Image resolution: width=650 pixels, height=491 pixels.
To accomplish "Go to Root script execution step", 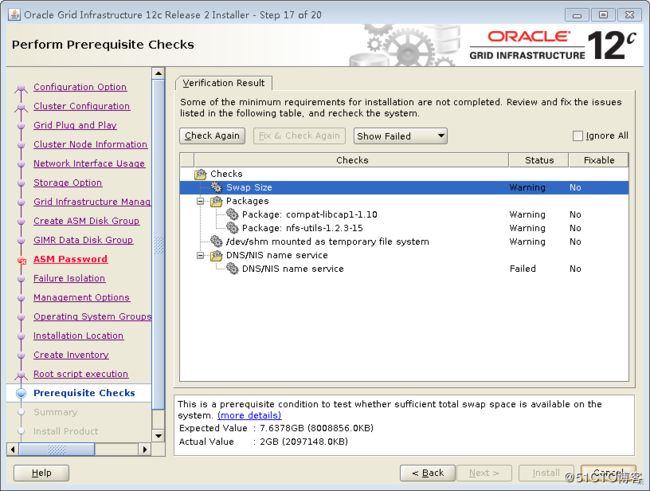I will point(81,374).
